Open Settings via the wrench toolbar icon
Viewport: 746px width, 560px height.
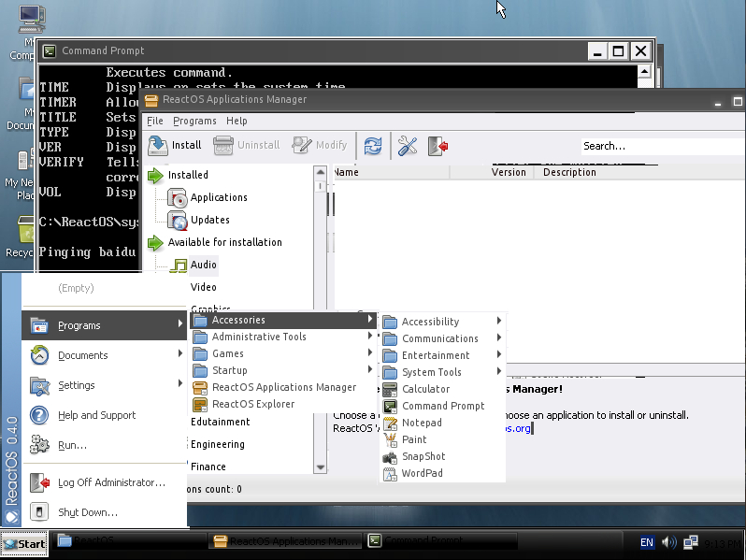(408, 146)
